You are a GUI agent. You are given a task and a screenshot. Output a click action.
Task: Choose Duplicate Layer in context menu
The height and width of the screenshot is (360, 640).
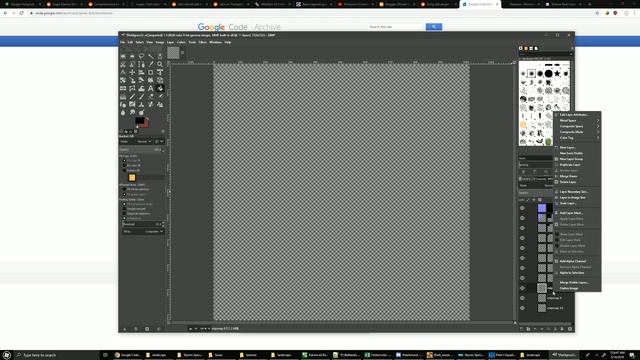point(577,164)
